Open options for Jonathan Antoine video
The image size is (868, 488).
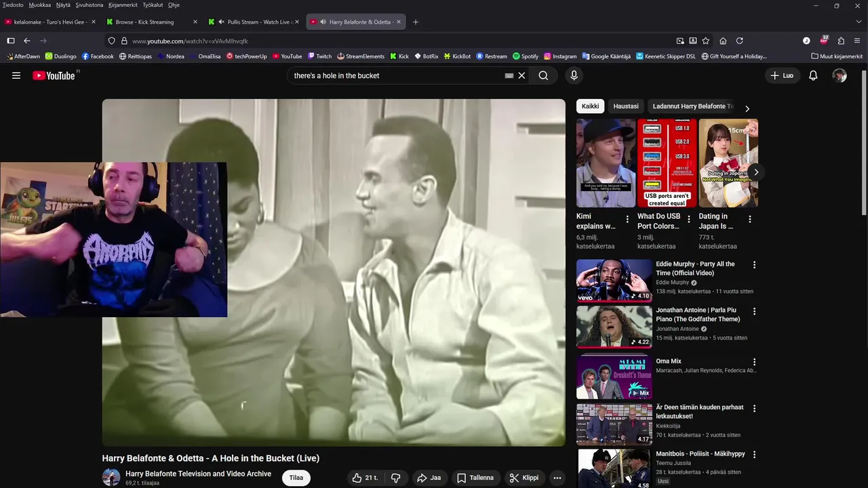[x=754, y=311]
